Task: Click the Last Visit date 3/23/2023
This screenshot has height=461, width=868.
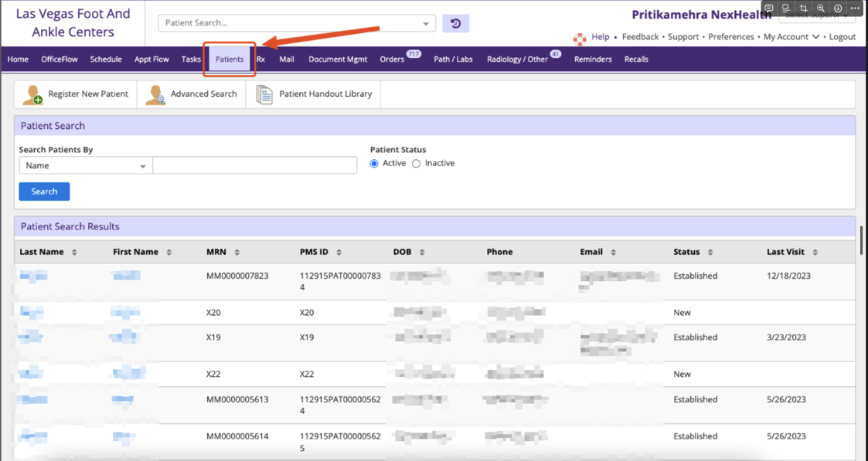Action: pos(786,337)
